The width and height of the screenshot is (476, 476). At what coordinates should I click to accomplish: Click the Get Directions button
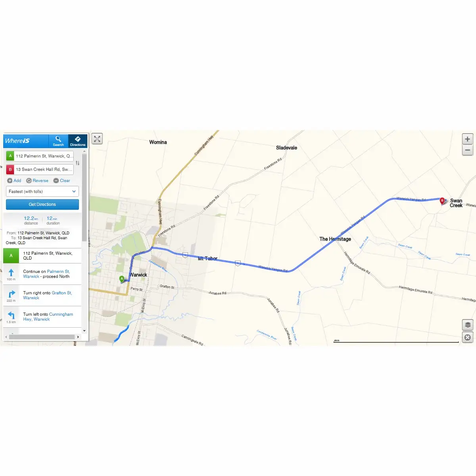click(42, 204)
